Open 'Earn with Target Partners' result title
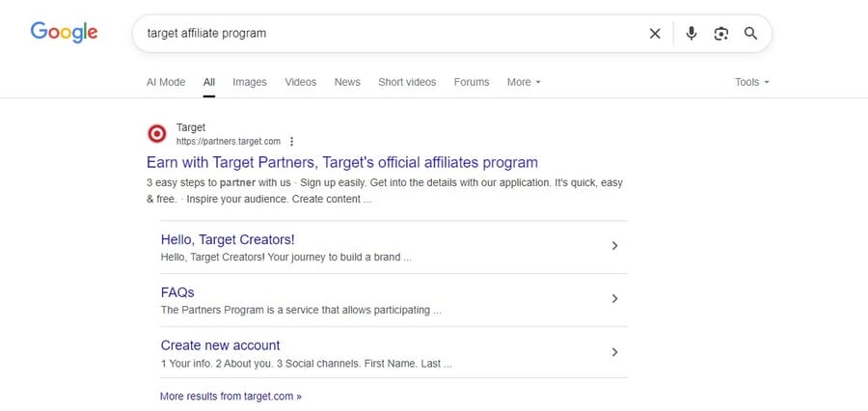868x411 pixels. [x=342, y=162]
